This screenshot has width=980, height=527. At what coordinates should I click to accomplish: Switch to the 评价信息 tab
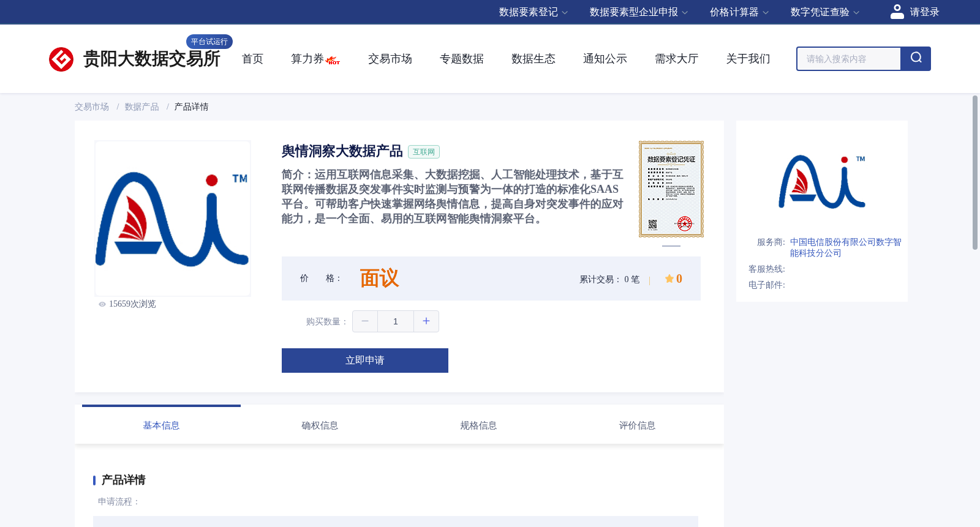(637, 425)
